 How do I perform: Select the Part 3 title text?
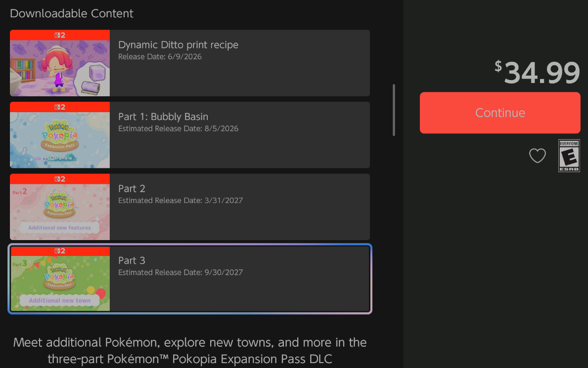(x=132, y=260)
